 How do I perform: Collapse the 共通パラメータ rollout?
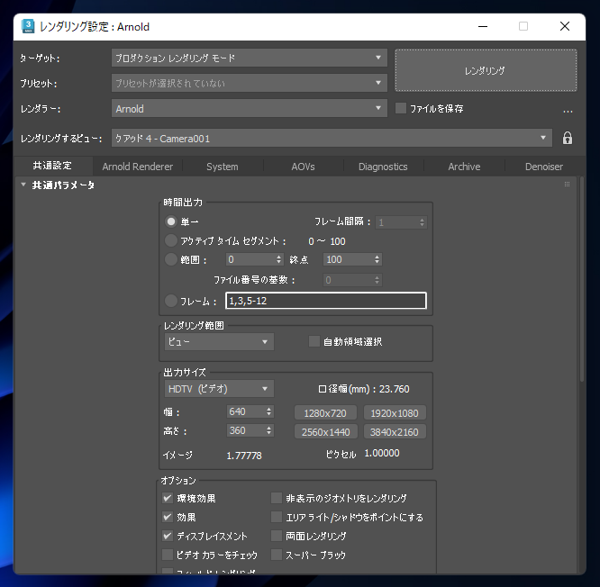[x=23, y=185]
